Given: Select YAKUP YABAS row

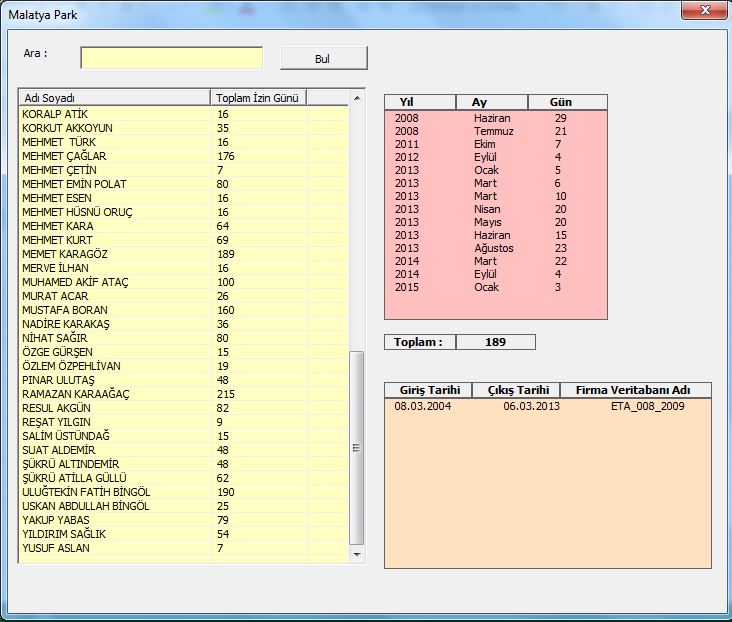Looking at the screenshot, I should 184,520.
